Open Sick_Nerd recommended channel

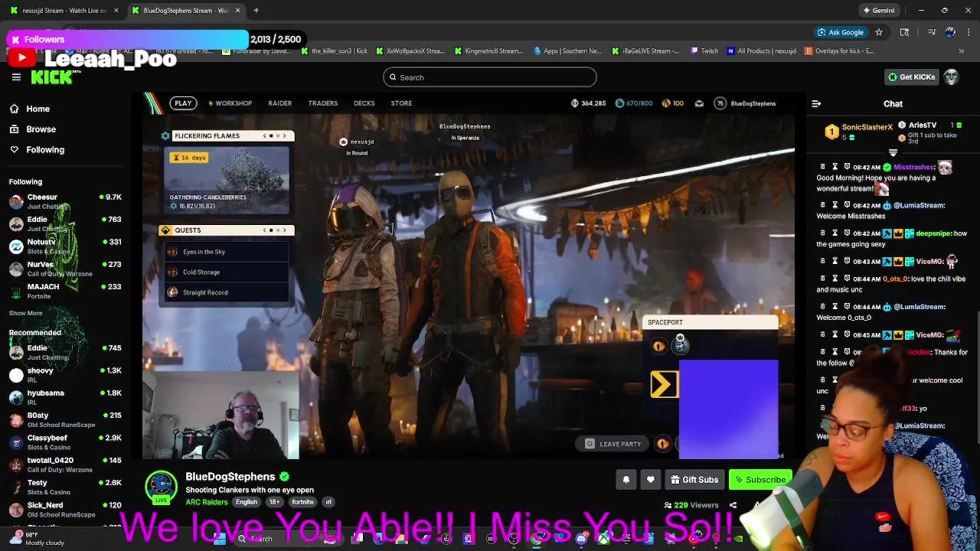tap(65, 510)
